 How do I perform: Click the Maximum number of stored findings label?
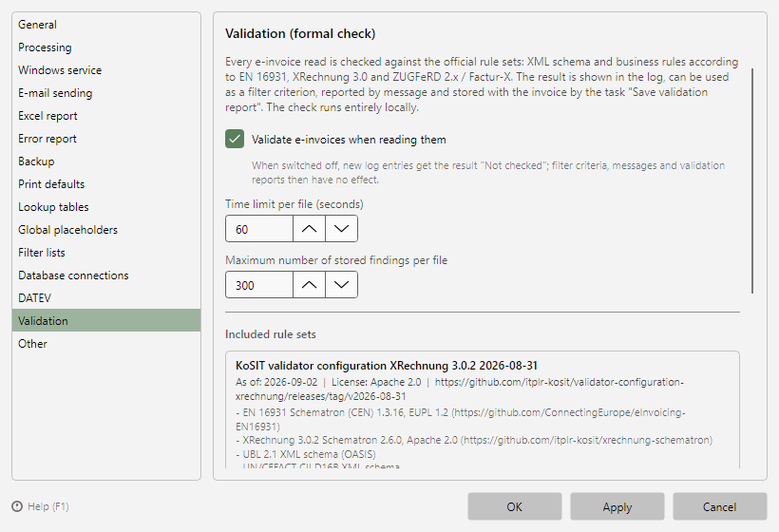point(336,260)
